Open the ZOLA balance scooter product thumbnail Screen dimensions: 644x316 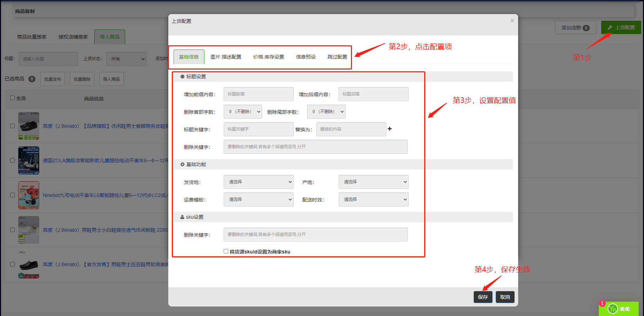(x=29, y=160)
